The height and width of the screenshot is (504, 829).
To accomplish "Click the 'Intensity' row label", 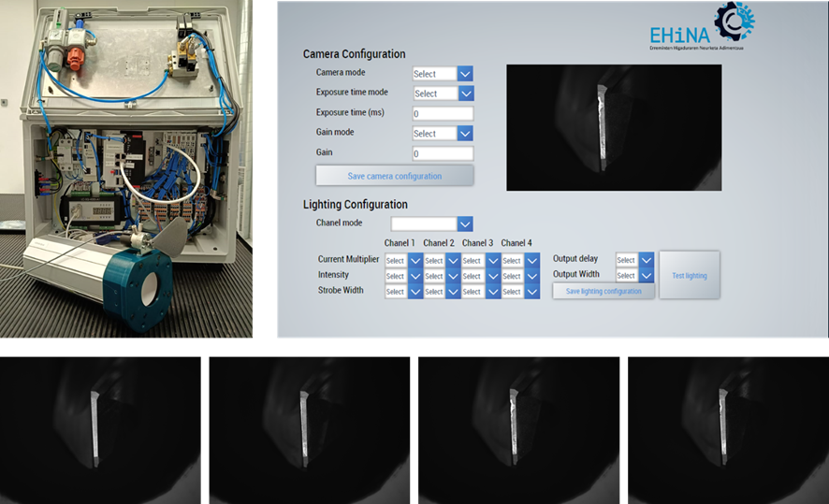I will point(333,275).
